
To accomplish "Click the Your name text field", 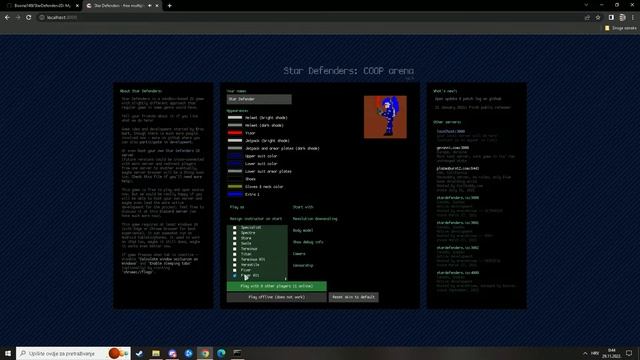I will pos(259,99).
